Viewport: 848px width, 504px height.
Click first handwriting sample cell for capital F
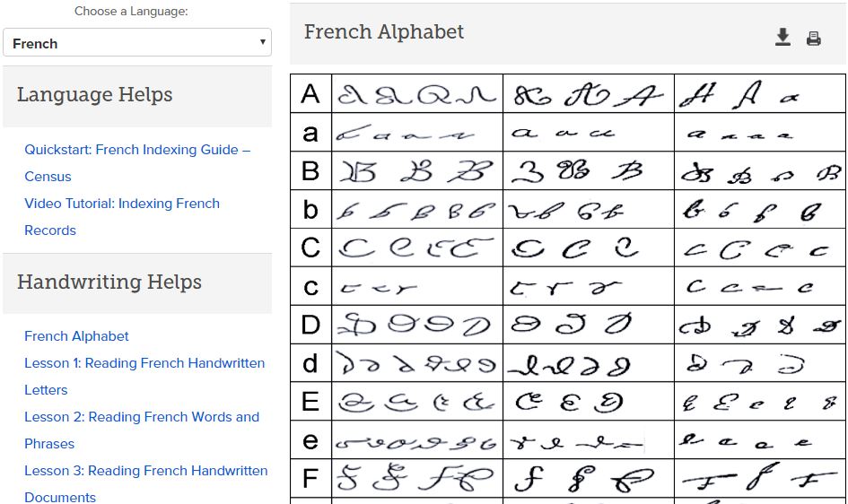(417, 478)
